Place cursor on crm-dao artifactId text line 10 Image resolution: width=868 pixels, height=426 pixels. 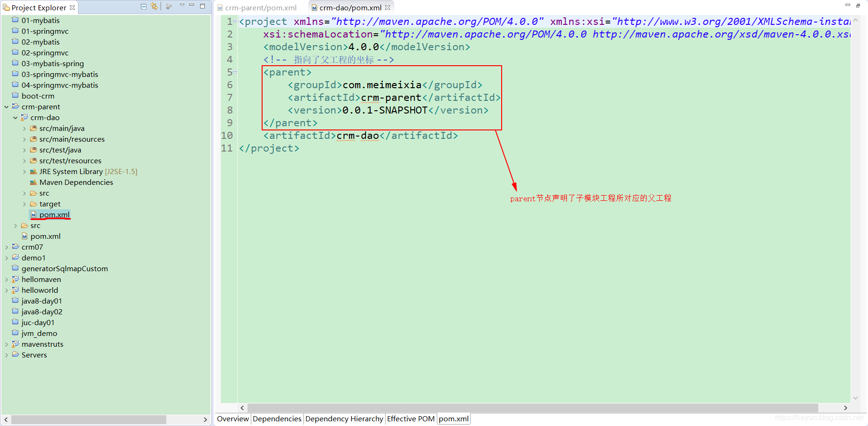(x=358, y=136)
